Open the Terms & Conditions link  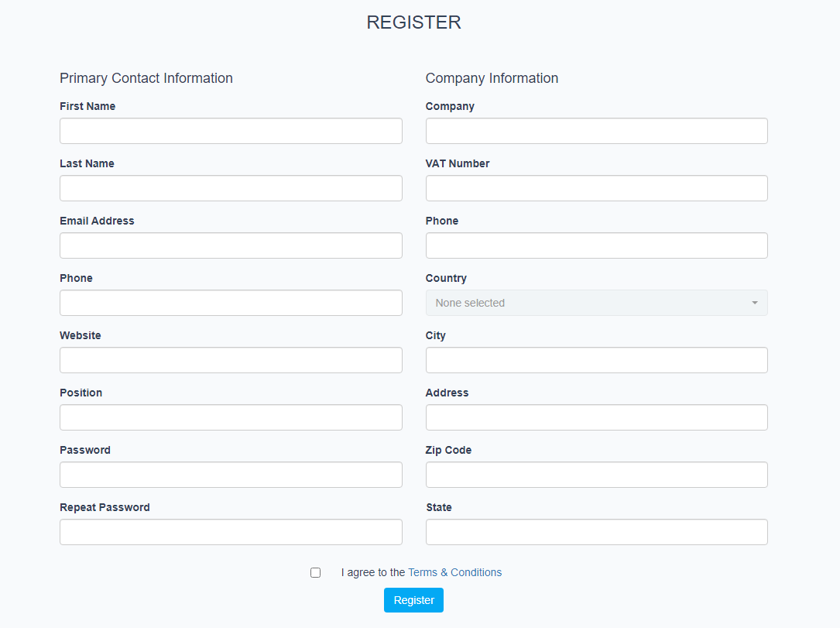(x=454, y=572)
